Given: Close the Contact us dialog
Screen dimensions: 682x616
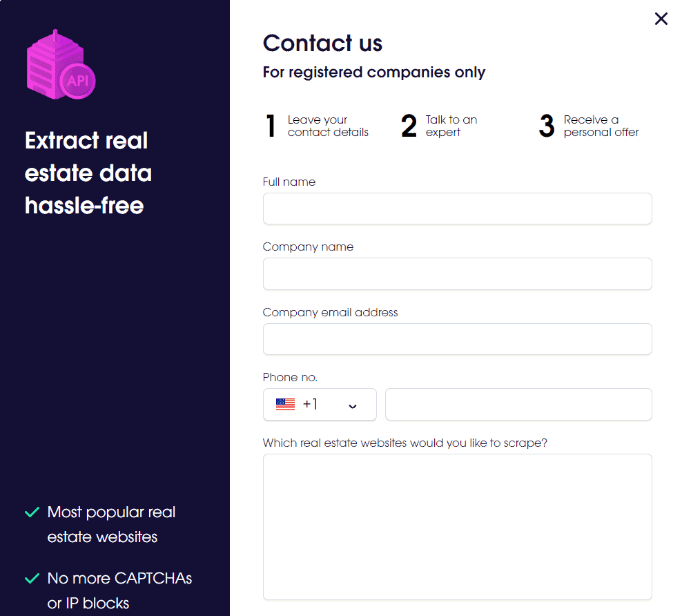Looking at the screenshot, I should (x=661, y=19).
